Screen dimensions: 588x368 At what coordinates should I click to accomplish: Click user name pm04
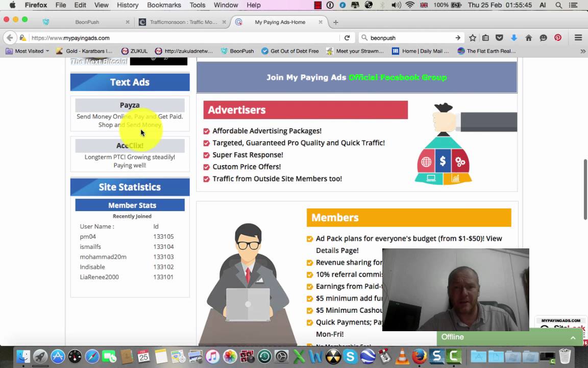click(x=88, y=237)
